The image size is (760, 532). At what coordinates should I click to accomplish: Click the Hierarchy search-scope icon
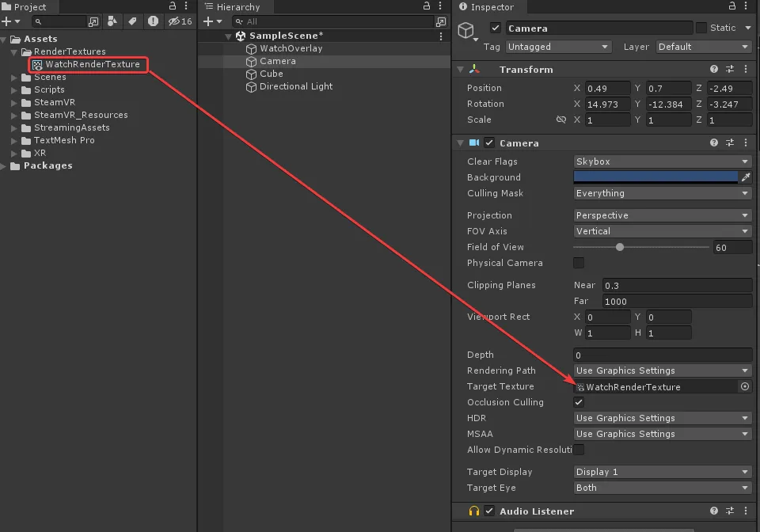pos(441,22)
